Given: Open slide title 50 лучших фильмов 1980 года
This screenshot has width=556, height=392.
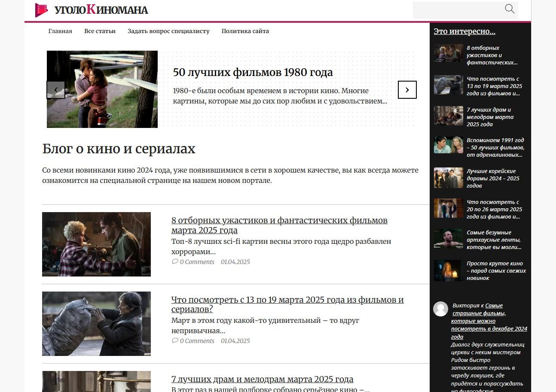Looking at the screenshot, I should (x=253, y=72).
